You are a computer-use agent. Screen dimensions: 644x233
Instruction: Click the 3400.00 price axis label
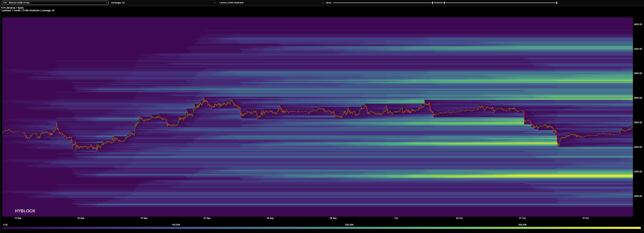click(638, 24)
